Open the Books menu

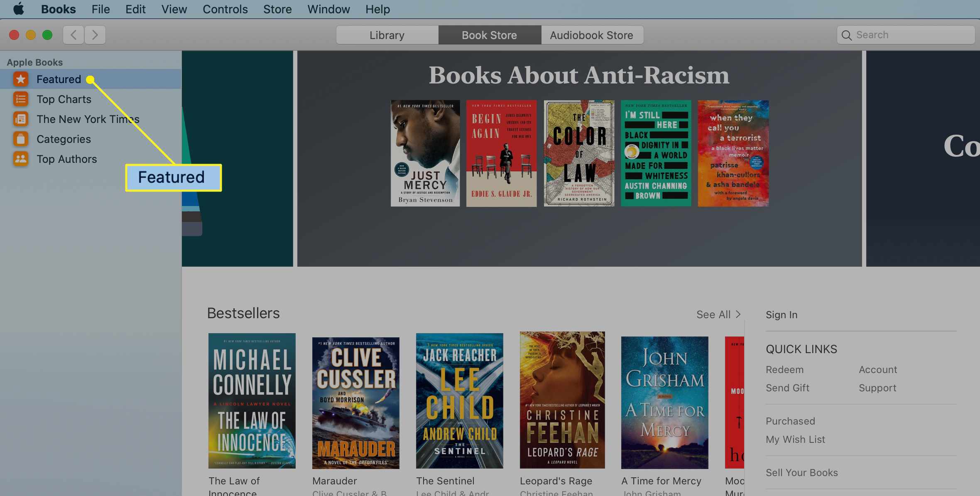pos(58,9)
